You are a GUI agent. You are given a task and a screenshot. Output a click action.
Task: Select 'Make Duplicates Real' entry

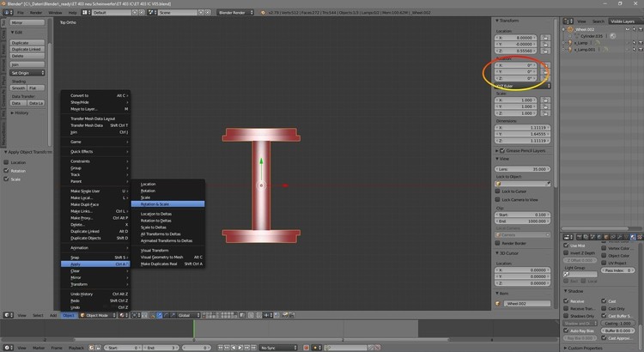coord(167,264)
